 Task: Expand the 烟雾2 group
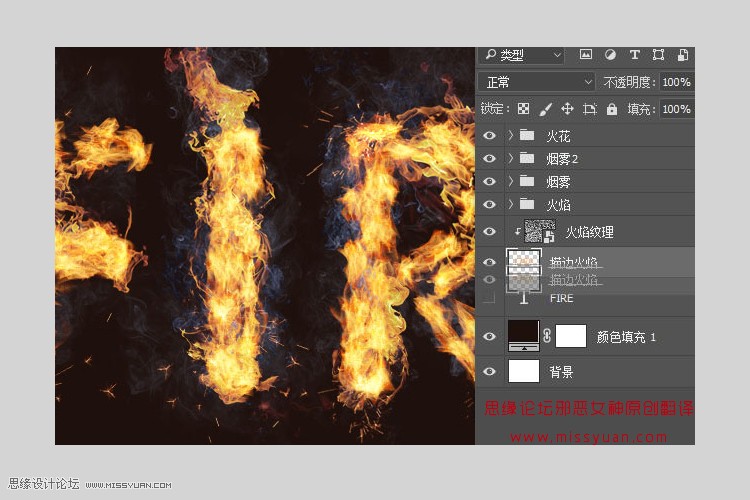click(511, 158)
